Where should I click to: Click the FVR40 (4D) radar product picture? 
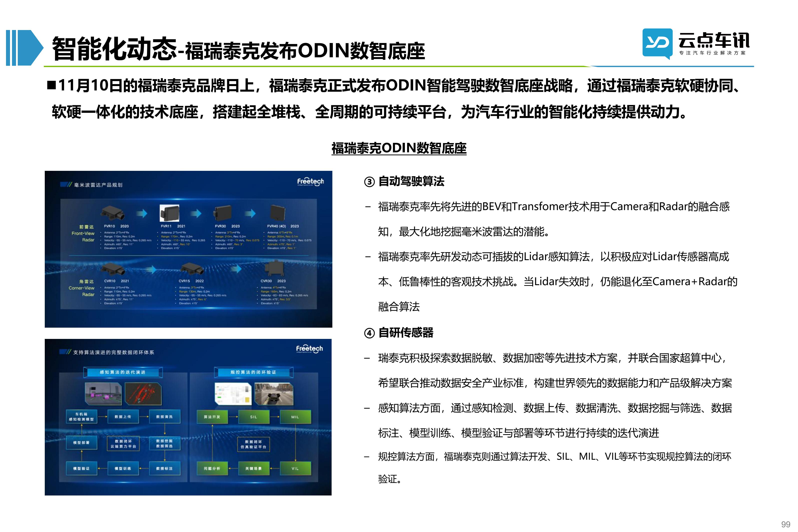[277, 213]
